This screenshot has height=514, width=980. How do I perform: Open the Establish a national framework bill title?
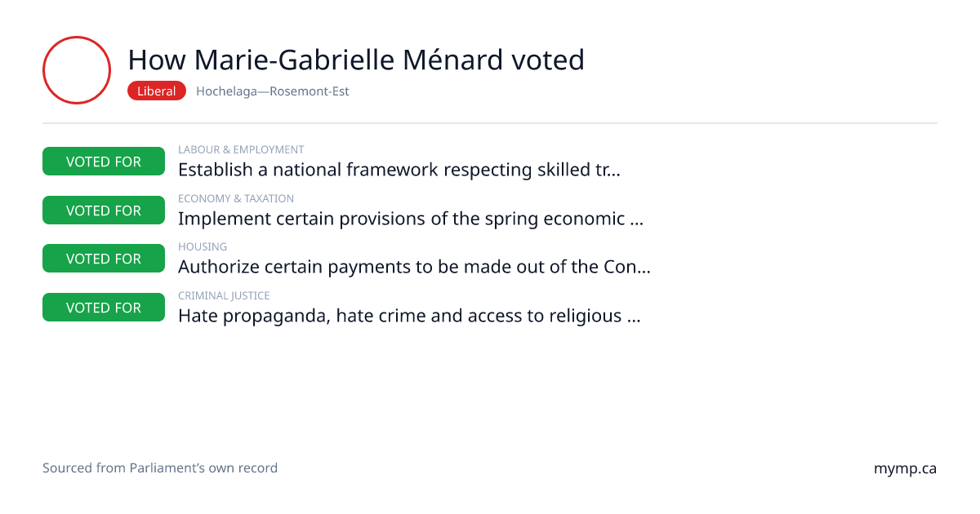click(399, 170)
